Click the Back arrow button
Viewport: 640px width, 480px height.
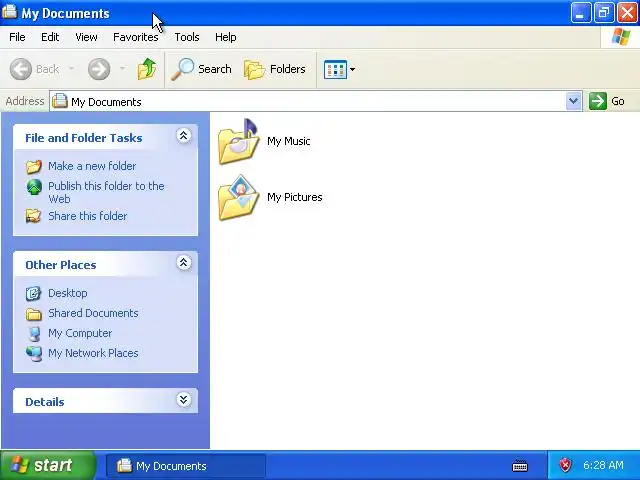(20, 69)
